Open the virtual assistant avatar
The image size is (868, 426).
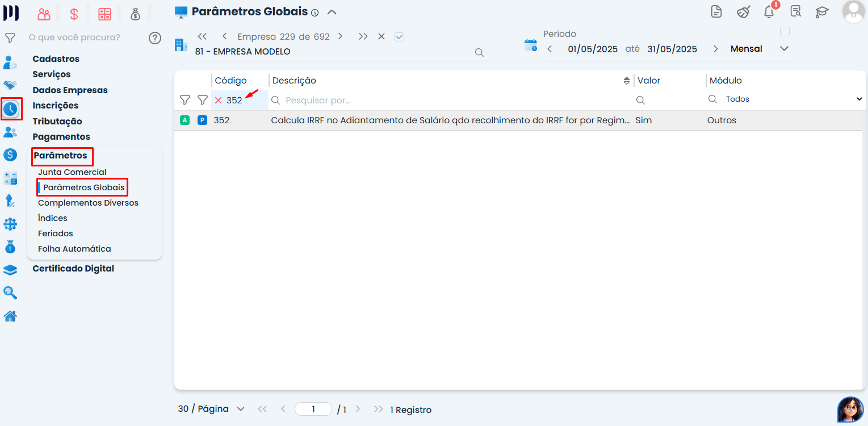coord(850,410)
